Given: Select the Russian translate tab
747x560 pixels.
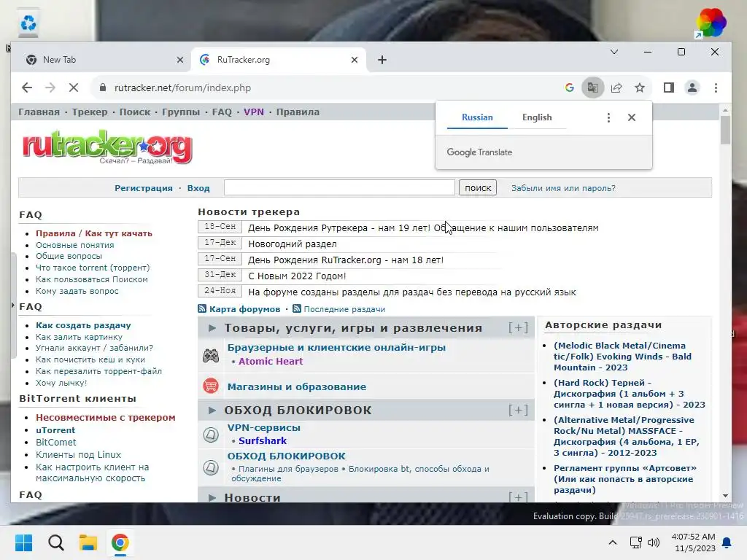Looking at the screenshot, I should [477, 117].
